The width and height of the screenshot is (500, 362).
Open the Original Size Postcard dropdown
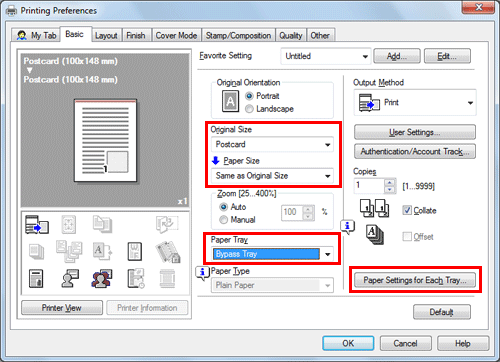272,144
